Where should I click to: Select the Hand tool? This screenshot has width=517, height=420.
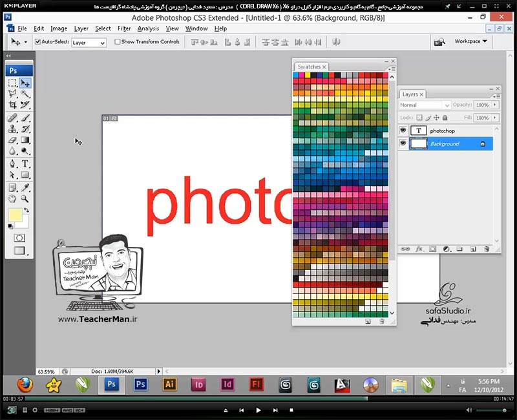[12, 198]
